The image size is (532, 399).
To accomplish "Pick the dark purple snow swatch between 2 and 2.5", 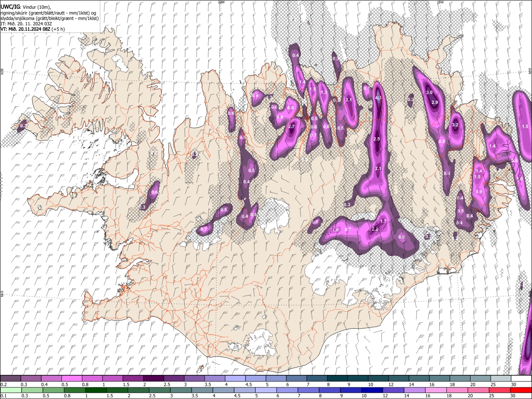I will pos(153,378).
